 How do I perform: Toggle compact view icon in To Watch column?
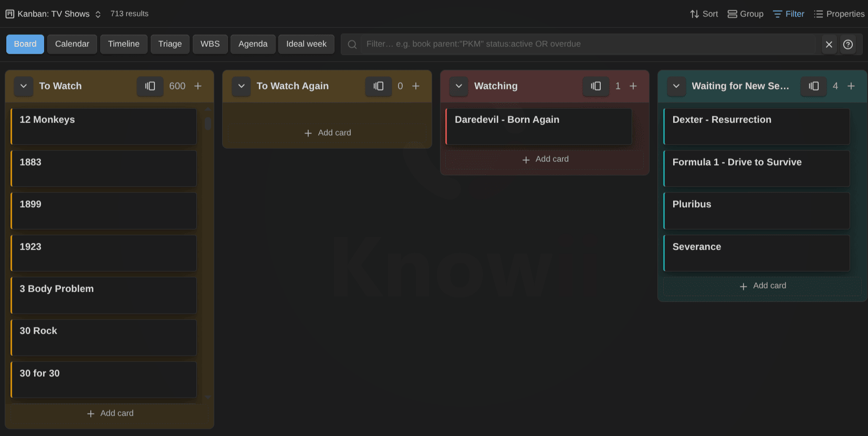pyautogui.click(x=150, y=86)
